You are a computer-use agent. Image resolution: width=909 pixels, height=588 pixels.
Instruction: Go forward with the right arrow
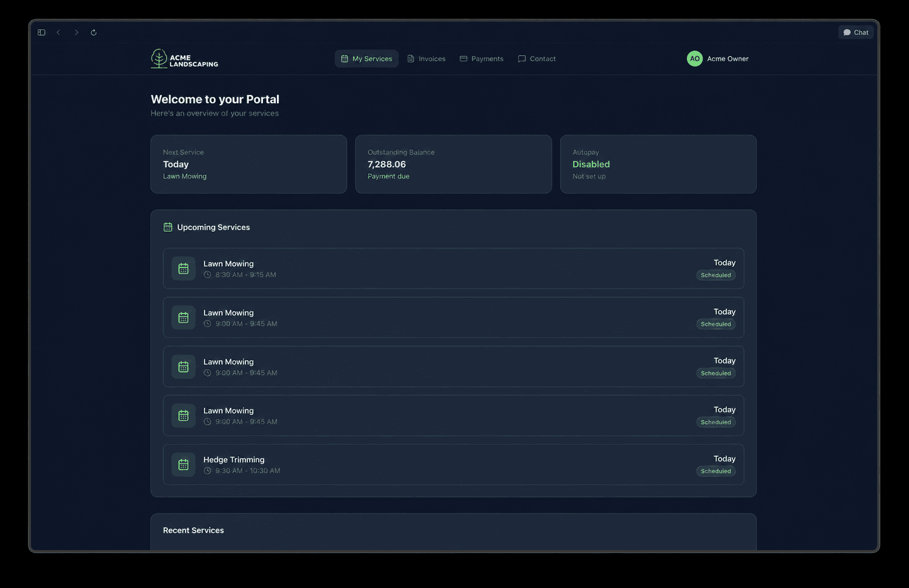click(x=76, y=33)
